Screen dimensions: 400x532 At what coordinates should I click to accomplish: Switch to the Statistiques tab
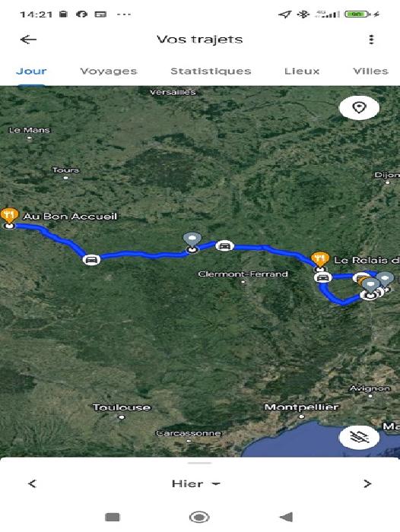tap(211, 71)
